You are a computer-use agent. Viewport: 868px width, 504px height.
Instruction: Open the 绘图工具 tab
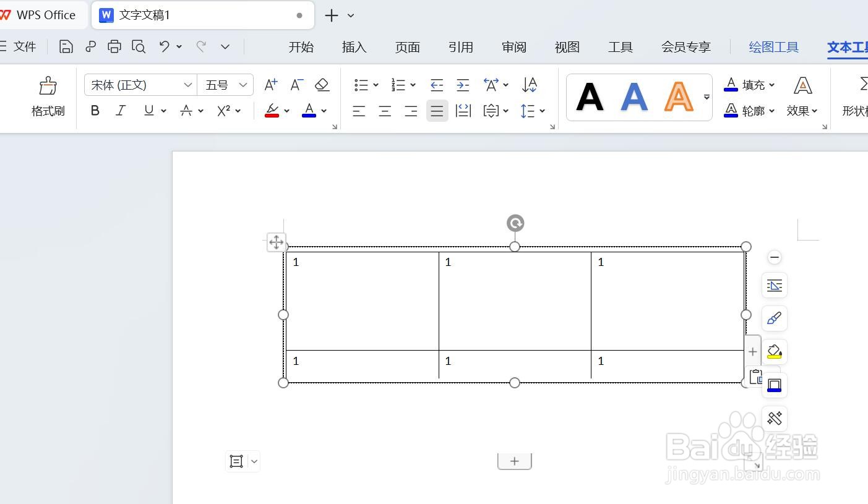pos(773,46)
